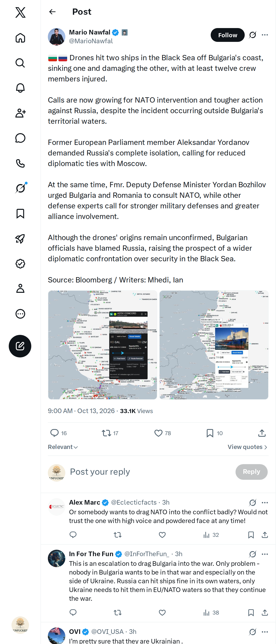Open the More menu in the sidebar
Image resolution: width=276 pixels, height=644 pixels.
click(20, 314)
